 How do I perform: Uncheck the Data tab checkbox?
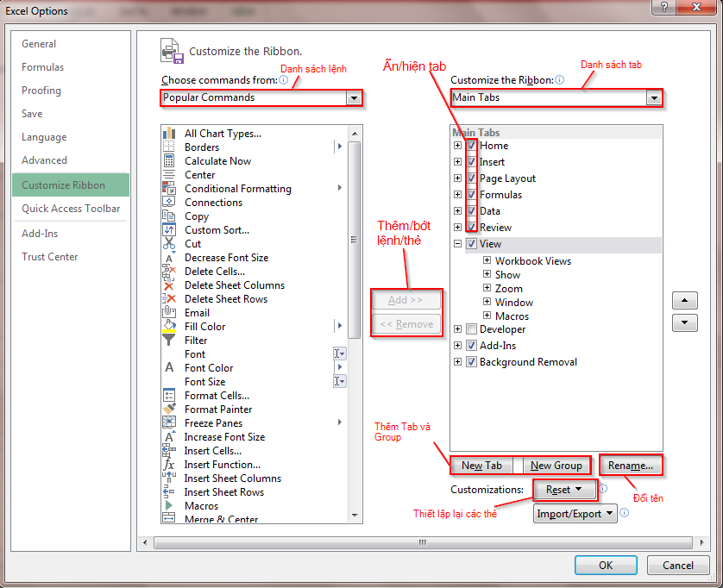point(471,210)
